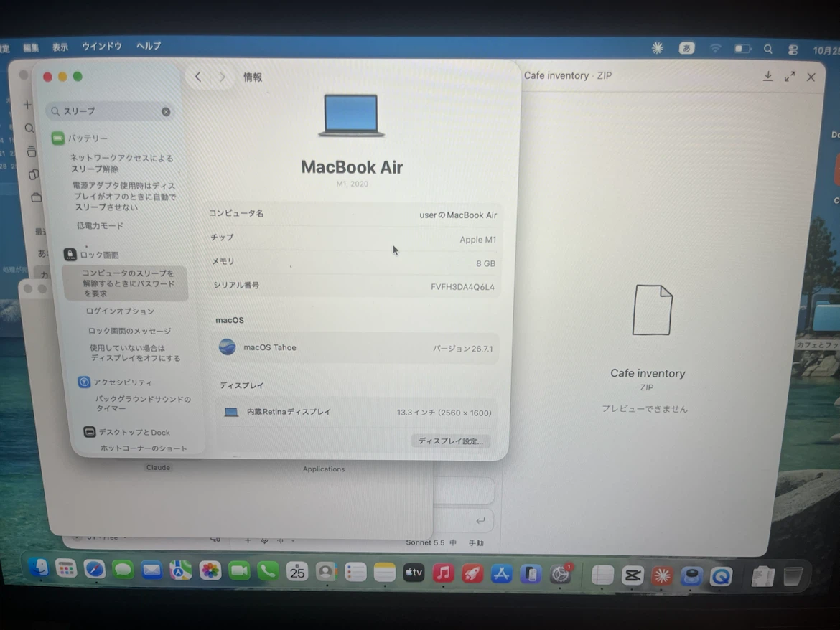Go back in System Settings

coord(198,77)
